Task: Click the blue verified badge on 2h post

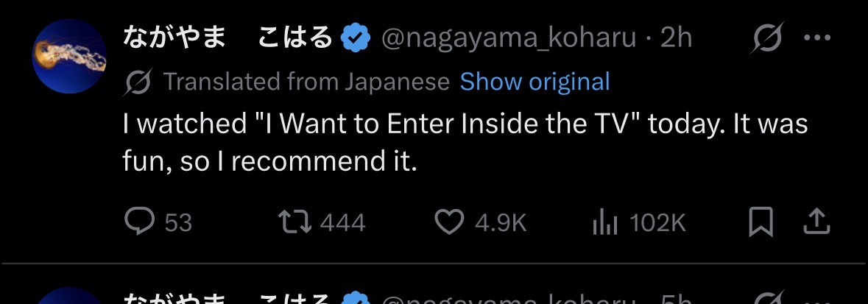Action: click(355, 38)
